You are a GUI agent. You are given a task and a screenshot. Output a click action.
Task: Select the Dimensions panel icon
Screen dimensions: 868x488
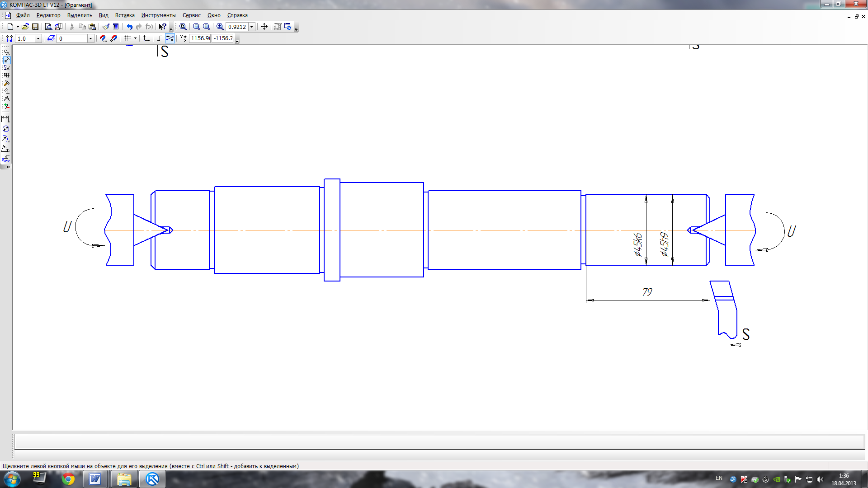click(6, 60)
